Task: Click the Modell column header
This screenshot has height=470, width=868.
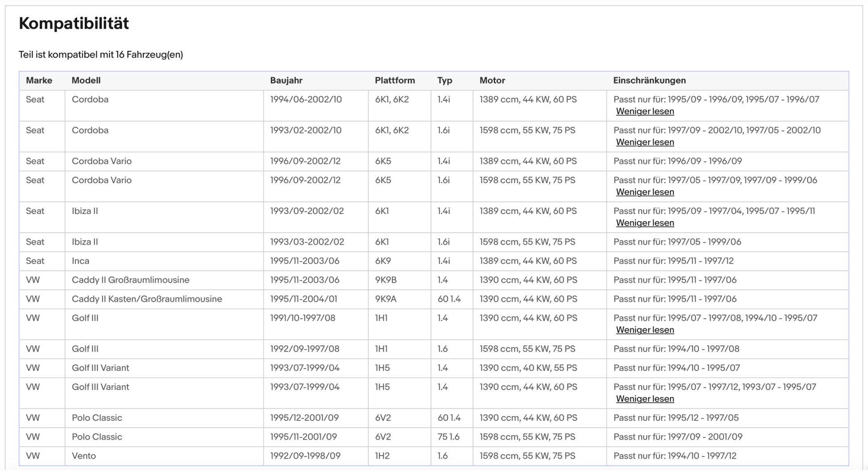Action: pyautogui.click(x=86, y=81)
